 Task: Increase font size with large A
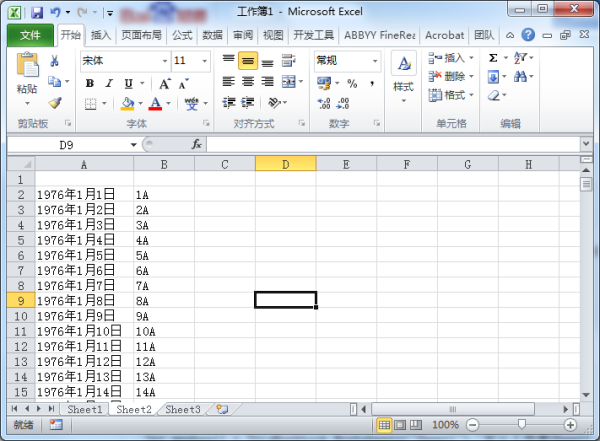[165, 83]
